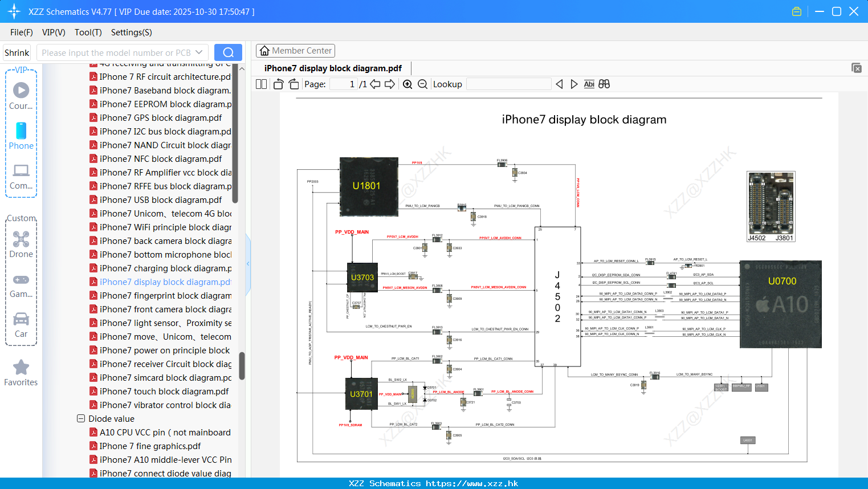Select the Game console category icon
The width and height of the screenshot is (868, 489).
(x=21, y=279)
